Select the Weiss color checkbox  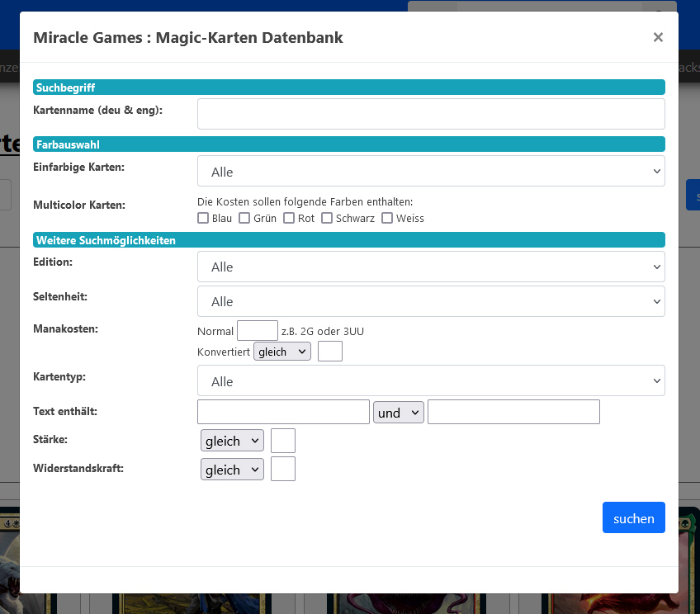[387, 218]
